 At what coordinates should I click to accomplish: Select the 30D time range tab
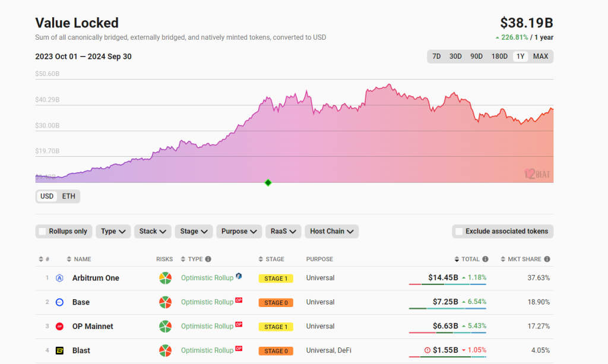point(455,56)
